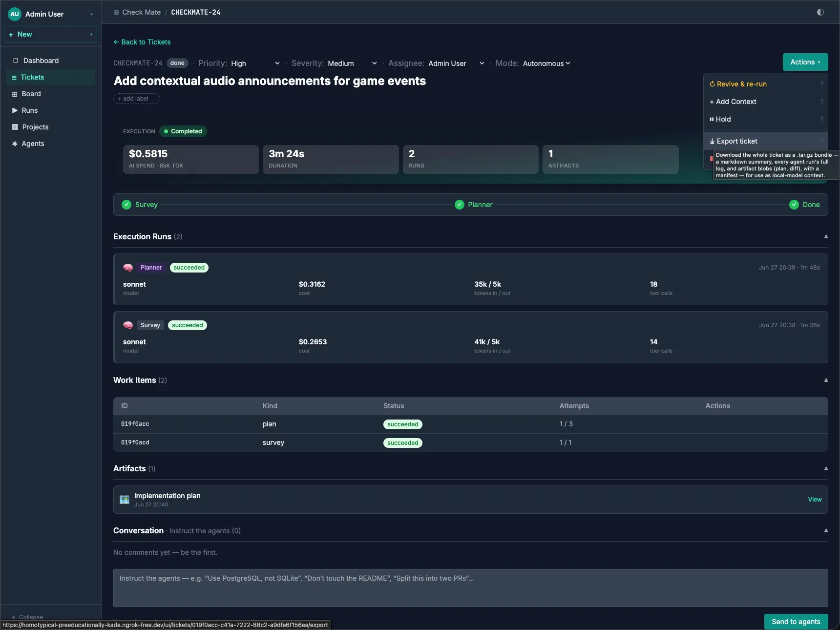Click Collapse sidebar button

pos(27,617)
